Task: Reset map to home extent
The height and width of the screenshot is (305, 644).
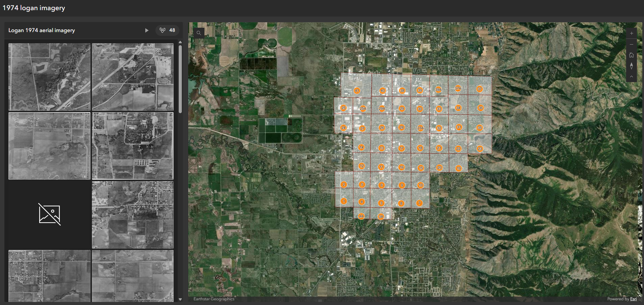Action: pyautogui.click(x=631, y=55)
